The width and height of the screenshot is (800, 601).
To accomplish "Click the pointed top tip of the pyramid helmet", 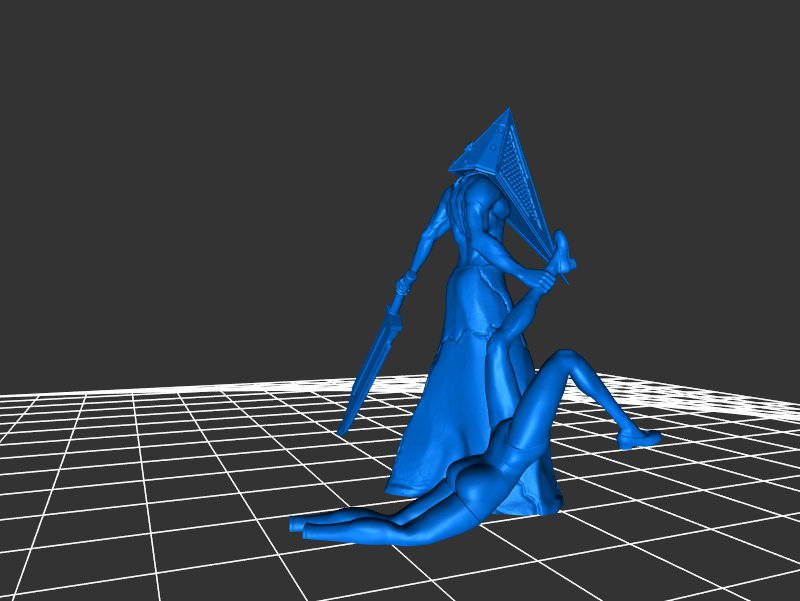I will click(x=508, y=111).
